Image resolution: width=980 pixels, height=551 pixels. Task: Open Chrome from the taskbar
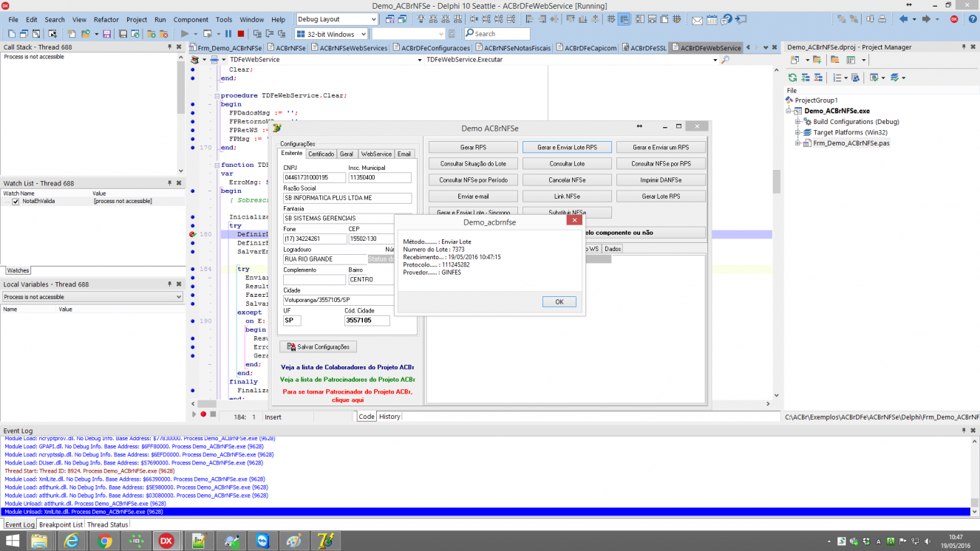[105, 541]
